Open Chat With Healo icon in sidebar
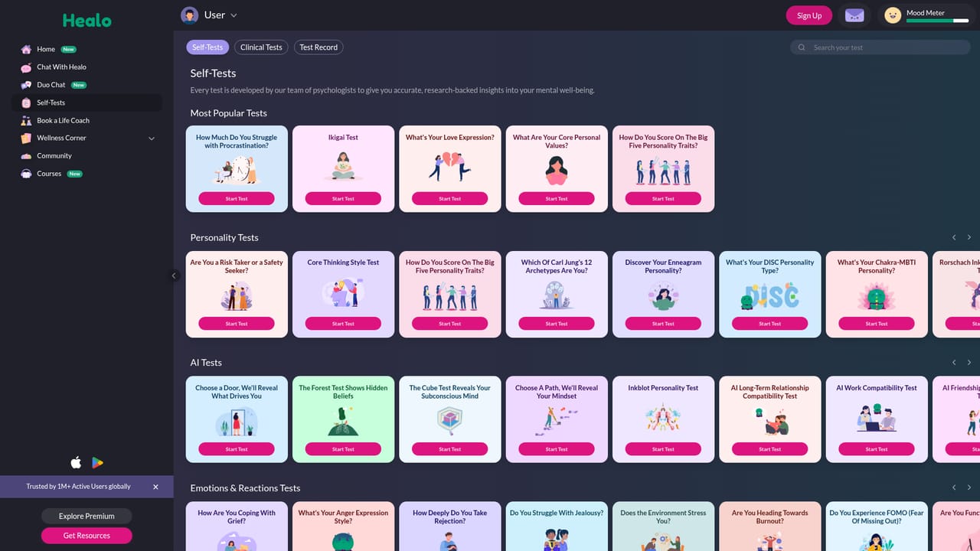This screenshot has height=551, width=980. pyautogui.click(x=26, y=67)
